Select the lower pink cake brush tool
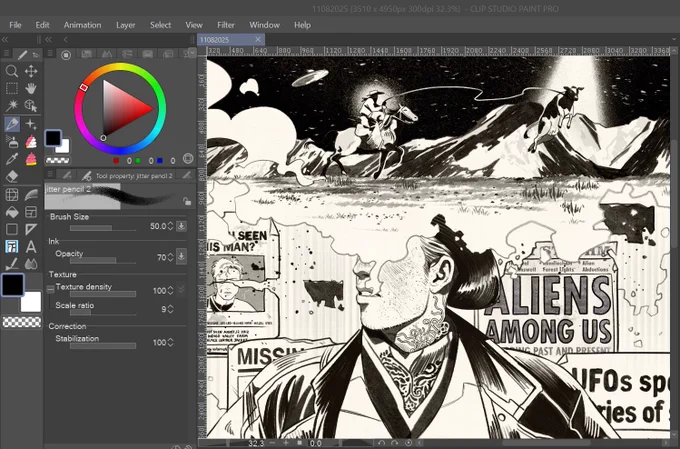The width and height of the screenshot is (680, 449). (31, 159)
